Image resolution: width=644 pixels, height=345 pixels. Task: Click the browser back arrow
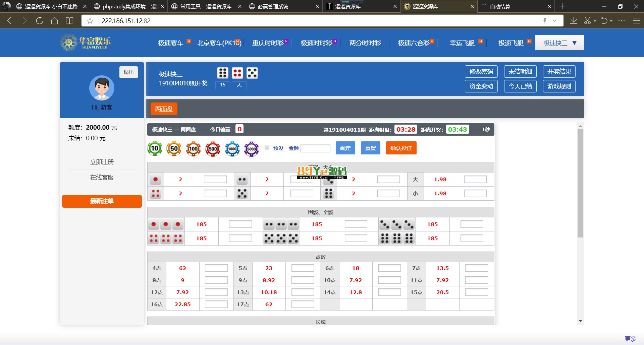point(9,21)
